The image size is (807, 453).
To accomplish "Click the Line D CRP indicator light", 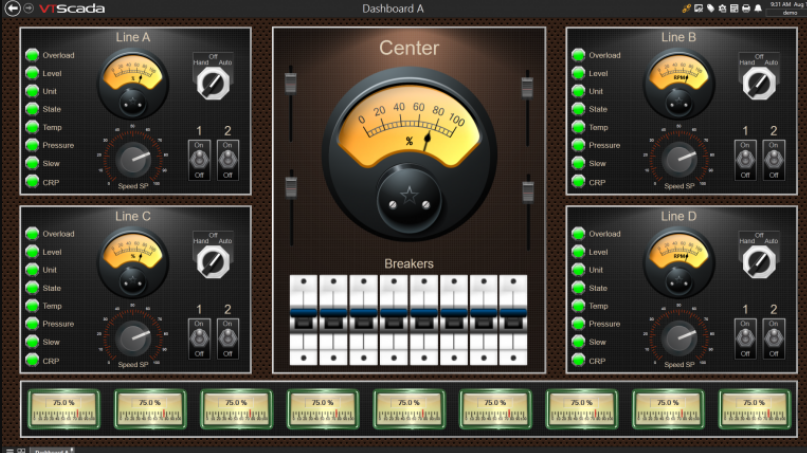I will (578, 360).
